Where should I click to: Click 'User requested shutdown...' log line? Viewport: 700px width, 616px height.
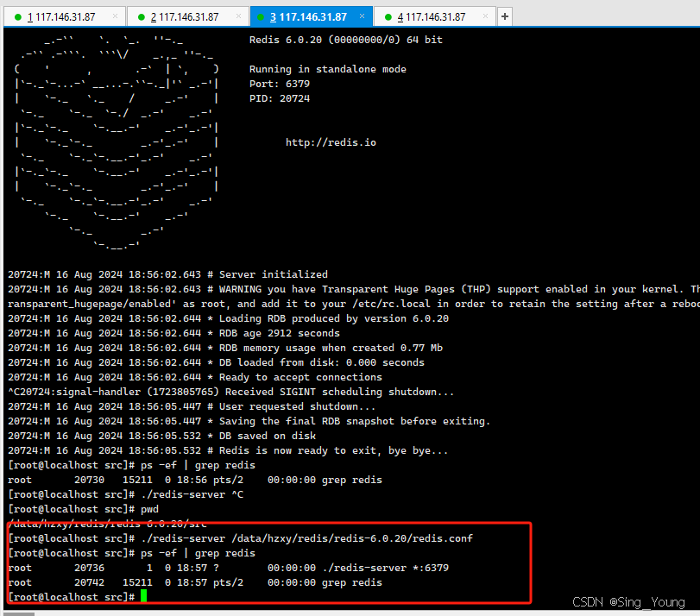192,406
